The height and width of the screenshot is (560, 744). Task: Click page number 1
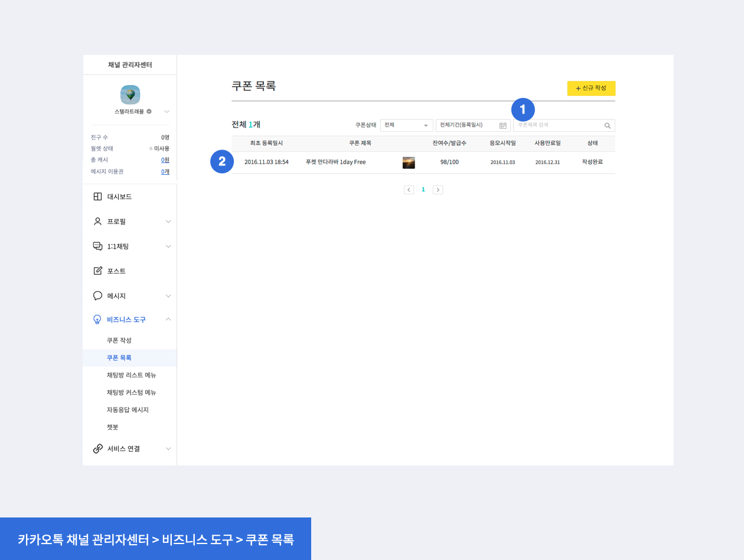point(423,190)
